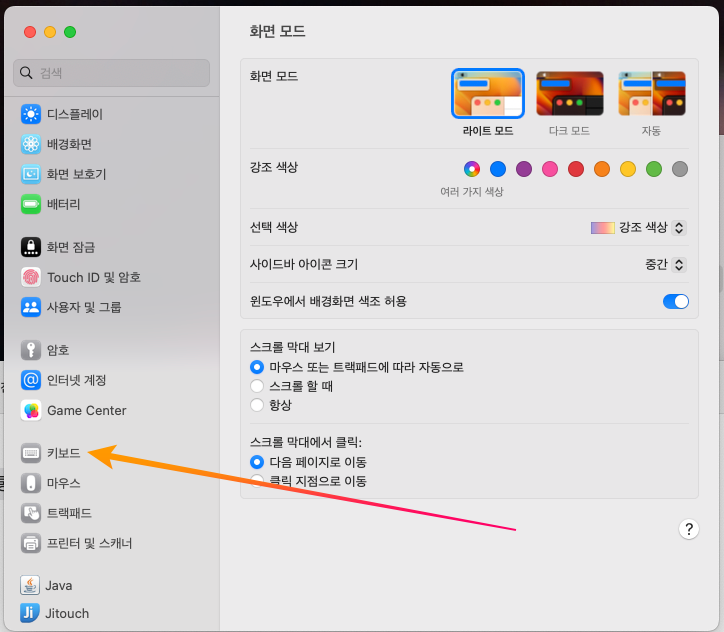The width and height of the screenshot is (724, 632).
Task: Go to 배경화면 settings label
Action: (69, 144)
